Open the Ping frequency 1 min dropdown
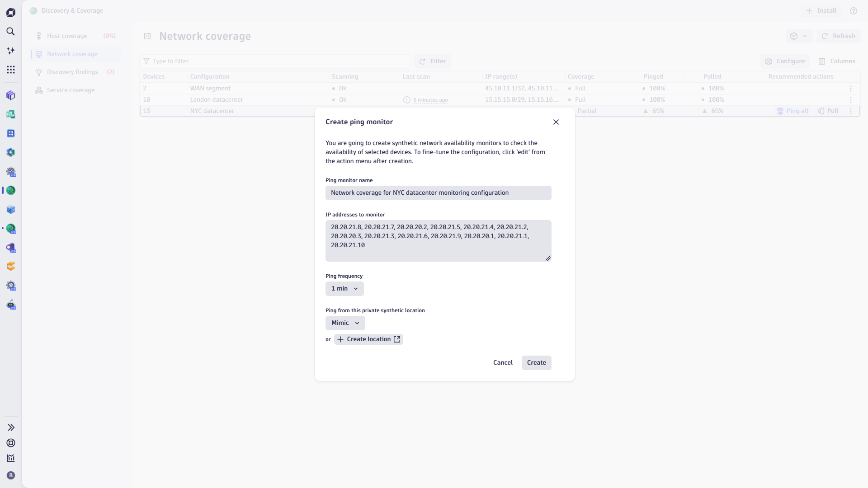 344,289
